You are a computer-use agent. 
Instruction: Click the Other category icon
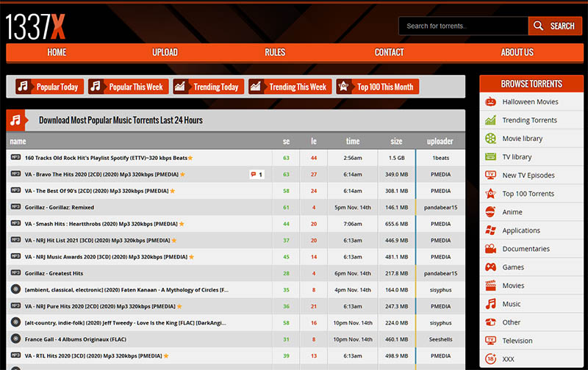tap(490, 322)
